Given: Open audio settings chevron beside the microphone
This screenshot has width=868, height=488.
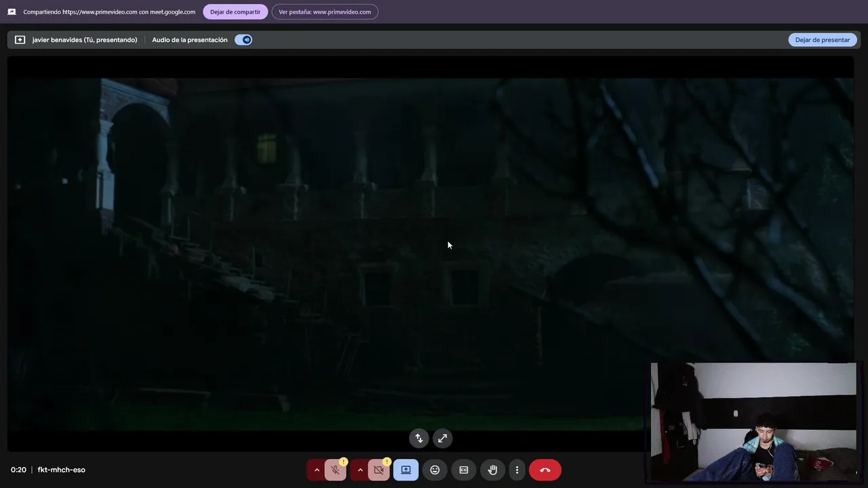Looking at the screenshot, I should 316,470.
